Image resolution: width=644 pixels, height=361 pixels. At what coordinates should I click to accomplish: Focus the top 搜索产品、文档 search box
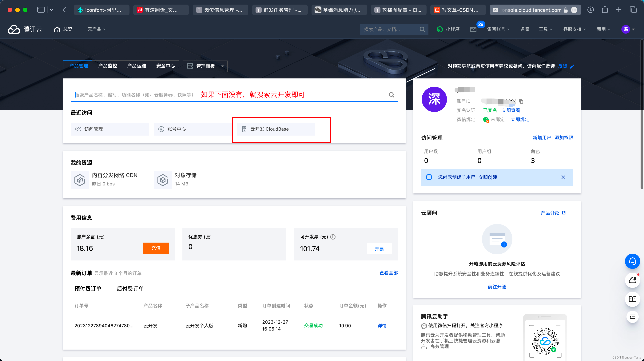[x=394, y=29]
